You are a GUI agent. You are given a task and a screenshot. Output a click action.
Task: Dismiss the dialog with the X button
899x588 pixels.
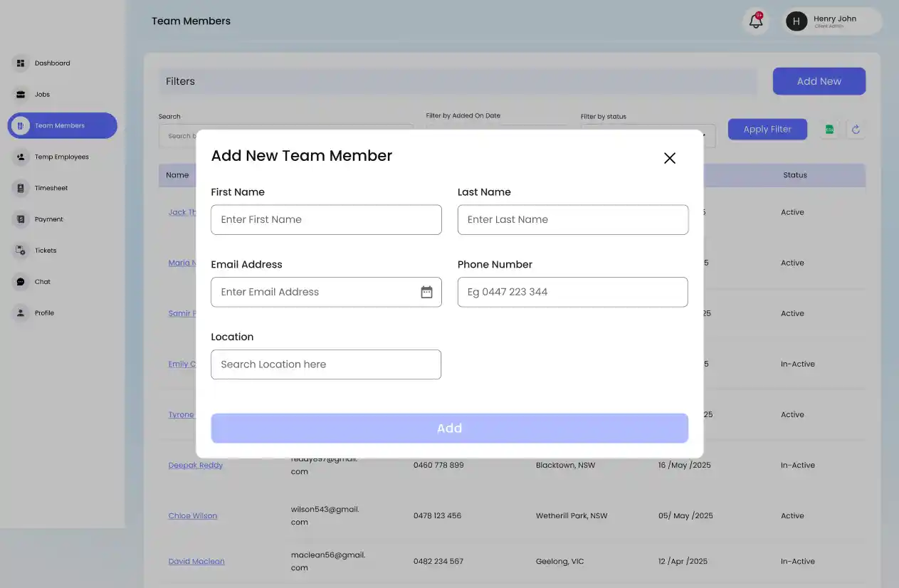pos(669,158)
